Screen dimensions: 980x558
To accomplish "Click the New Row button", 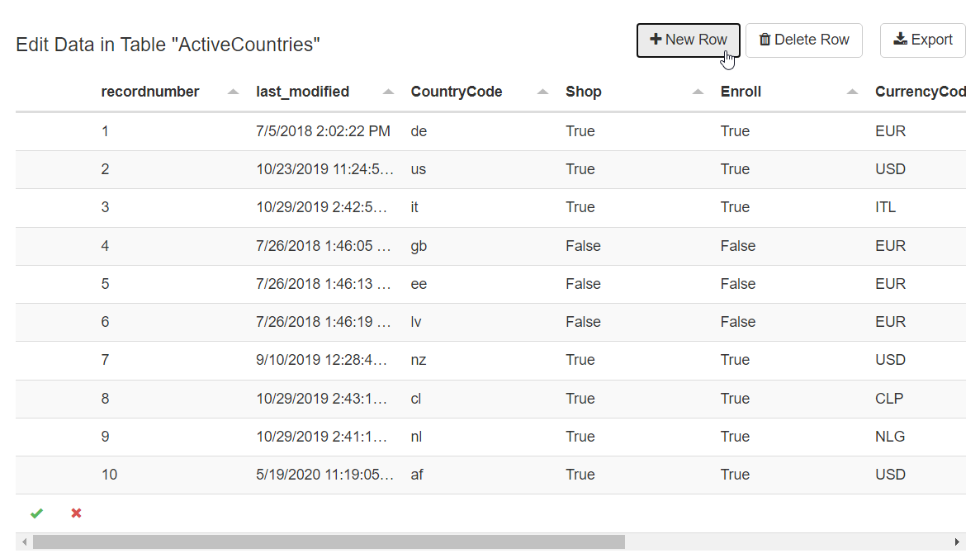I will tap(688, 40).
